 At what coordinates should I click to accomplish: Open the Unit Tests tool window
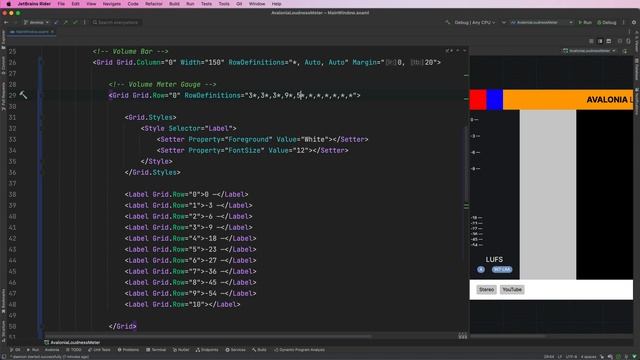pyautogui.click(x=99, y=350)
